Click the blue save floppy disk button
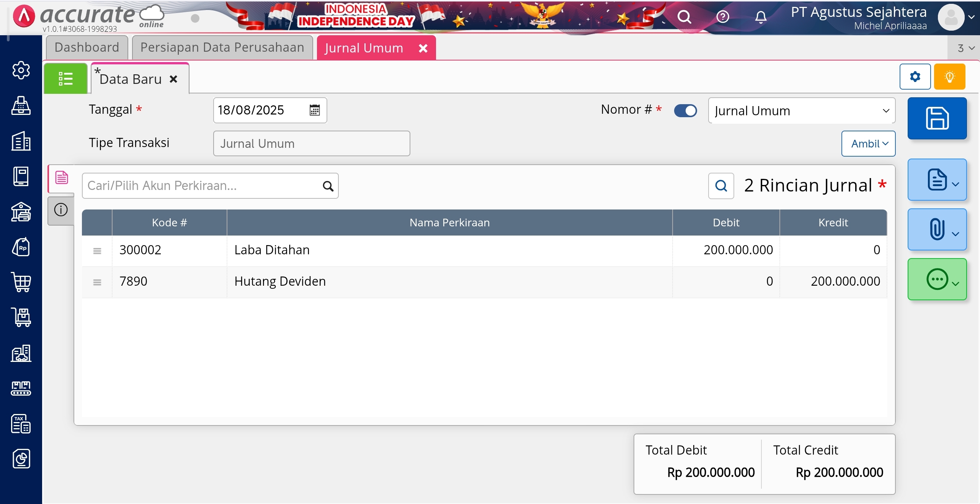This screenshot has width=980, height=504. click(x=937, y=118)
